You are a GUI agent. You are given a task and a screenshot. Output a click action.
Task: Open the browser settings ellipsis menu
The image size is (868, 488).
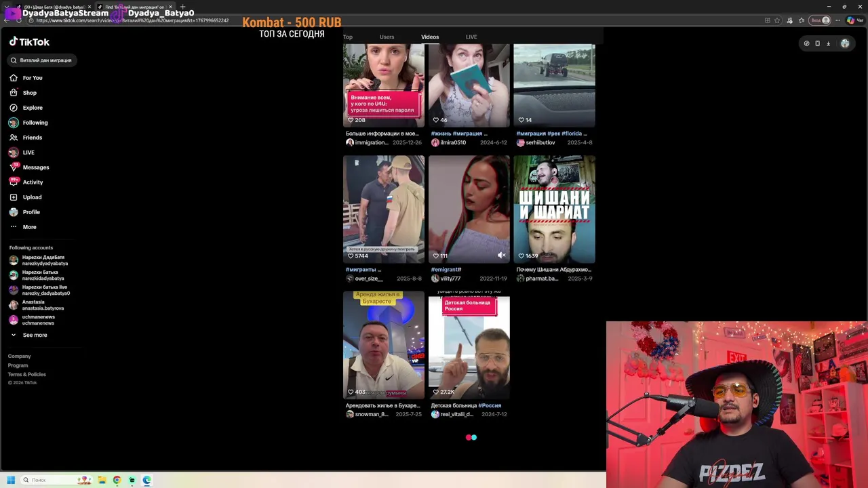click(839, 20)
